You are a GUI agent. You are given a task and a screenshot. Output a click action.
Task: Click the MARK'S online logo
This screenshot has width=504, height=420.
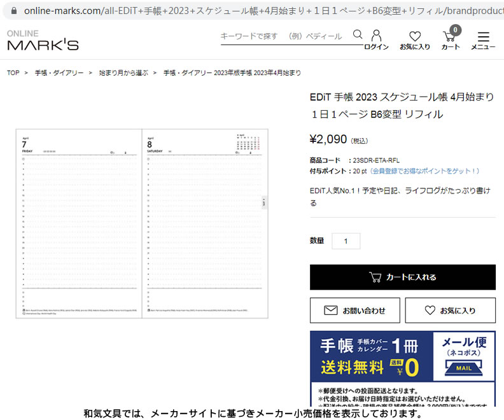[43, 40]
